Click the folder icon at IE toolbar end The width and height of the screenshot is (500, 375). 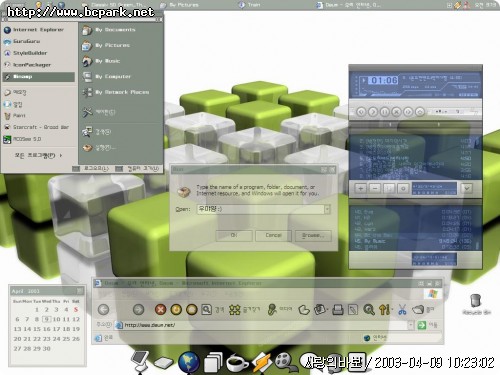click(x=418, y=310)
